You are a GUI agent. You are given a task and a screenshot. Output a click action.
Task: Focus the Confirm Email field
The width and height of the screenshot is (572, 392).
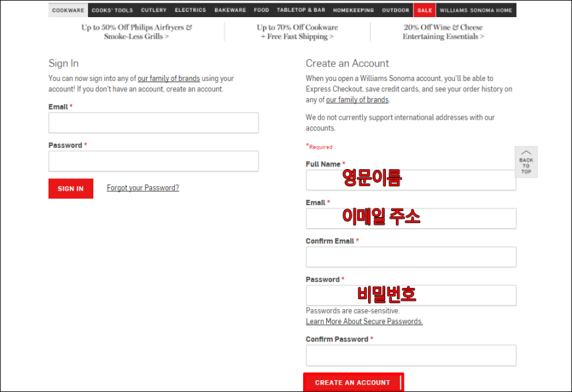pyautogui.click(x=411, y=257)
